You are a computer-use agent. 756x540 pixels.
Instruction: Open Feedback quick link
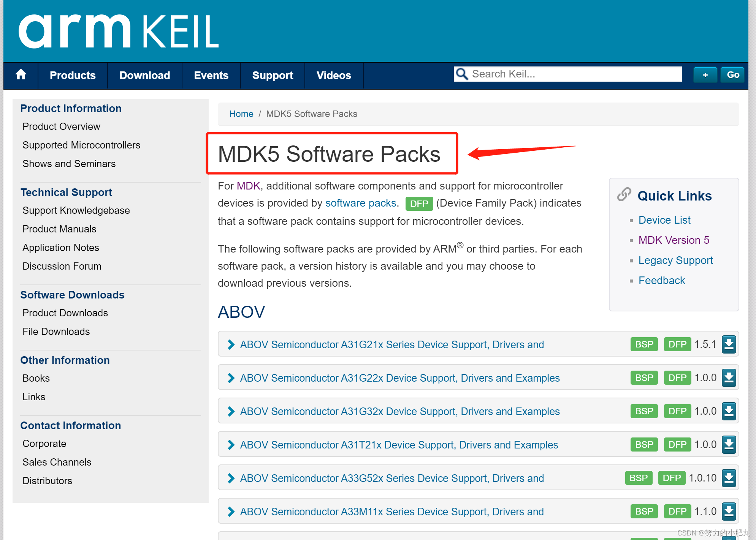click(x=662, y=281)
